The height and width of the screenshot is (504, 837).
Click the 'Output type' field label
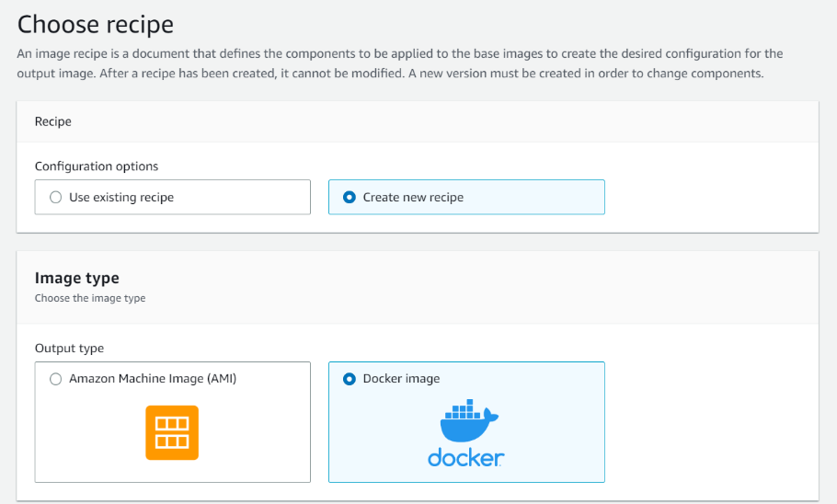69,349
